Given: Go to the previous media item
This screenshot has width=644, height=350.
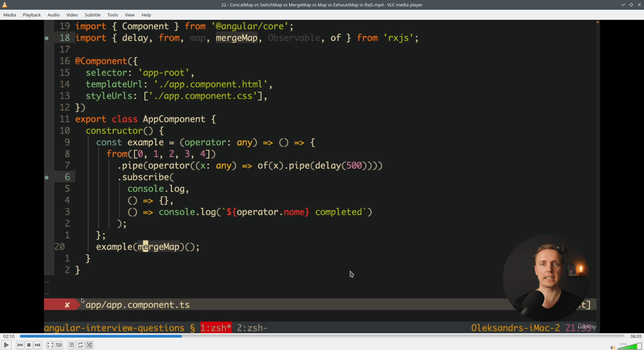Looking at the screenshot, I should 20,345.
